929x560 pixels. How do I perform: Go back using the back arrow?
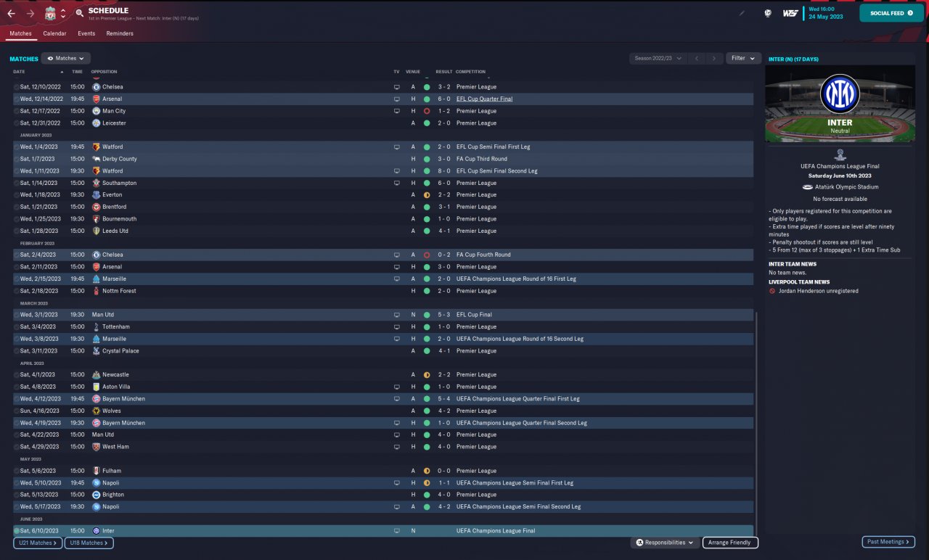(11, 13)
